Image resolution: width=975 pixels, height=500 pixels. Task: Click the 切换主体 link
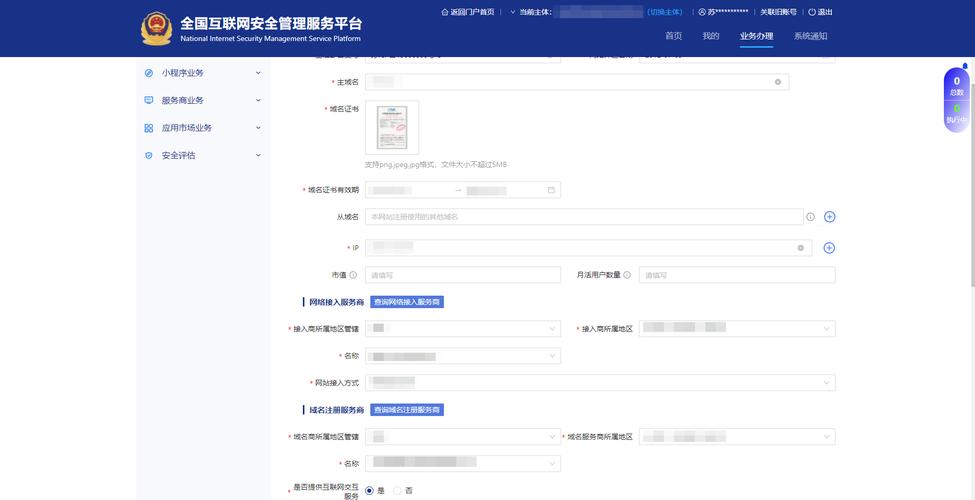click(x=665, y=12)
